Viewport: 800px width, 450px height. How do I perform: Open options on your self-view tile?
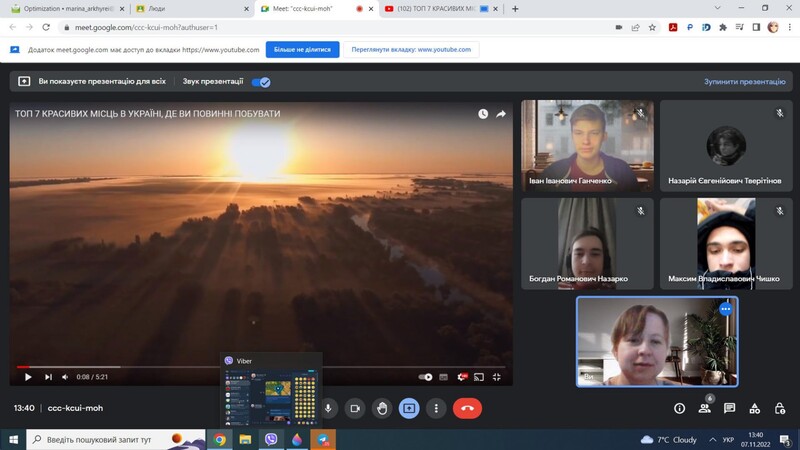tap(725, 309)
